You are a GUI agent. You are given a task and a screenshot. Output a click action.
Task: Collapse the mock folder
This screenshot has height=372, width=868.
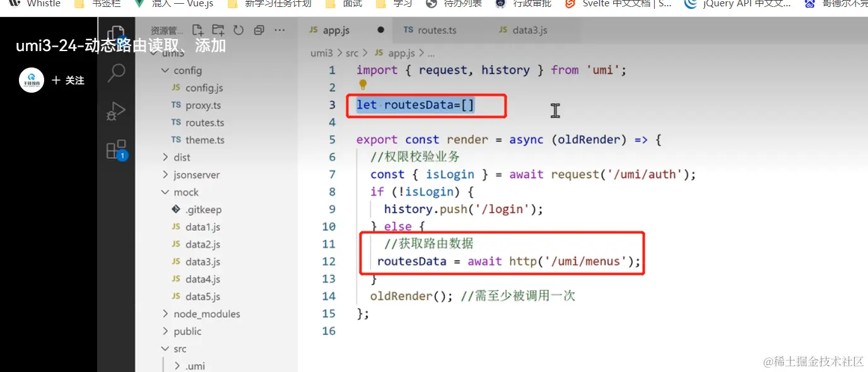180,192
